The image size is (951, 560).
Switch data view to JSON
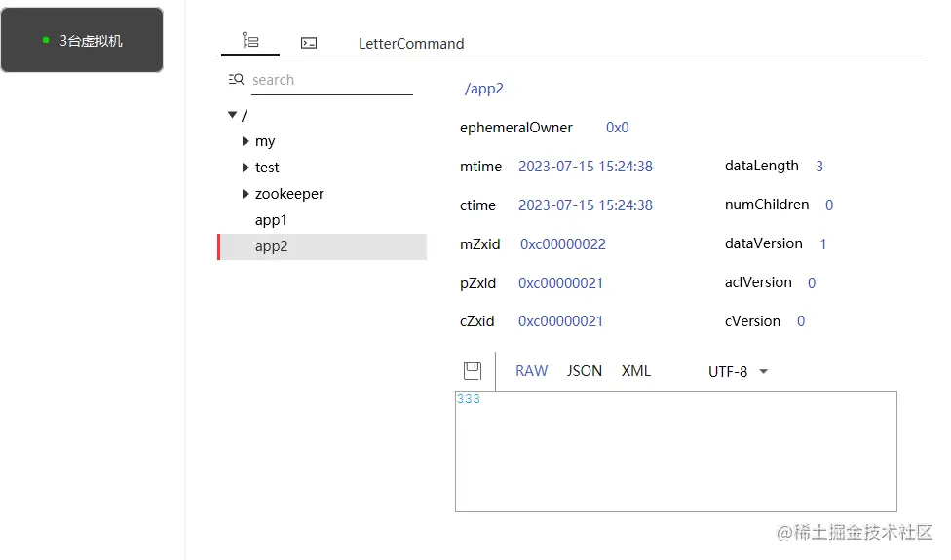[584, 371]
